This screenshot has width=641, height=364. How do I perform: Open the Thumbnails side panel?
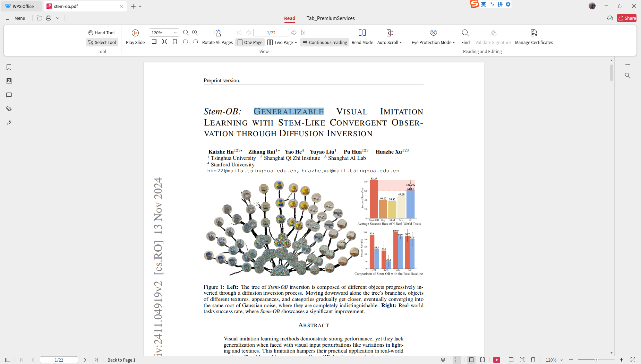[9, 81]
